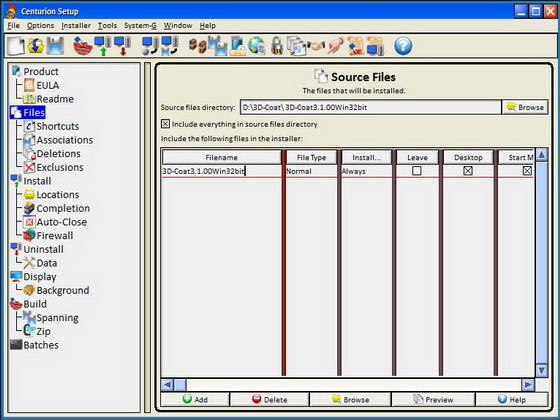This screenshot has width=560, height=420.
Task: Toggle Include everything in source files directory
Action: [165, 124]
